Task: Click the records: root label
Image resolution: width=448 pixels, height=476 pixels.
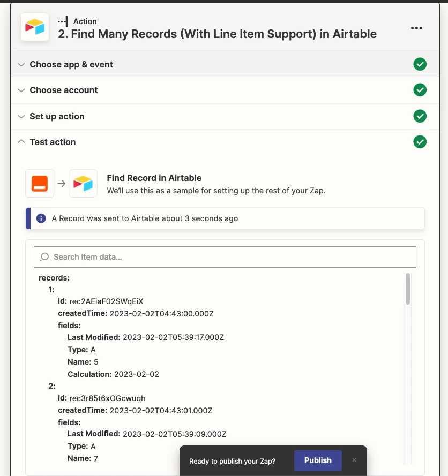Action: (54, 278)
